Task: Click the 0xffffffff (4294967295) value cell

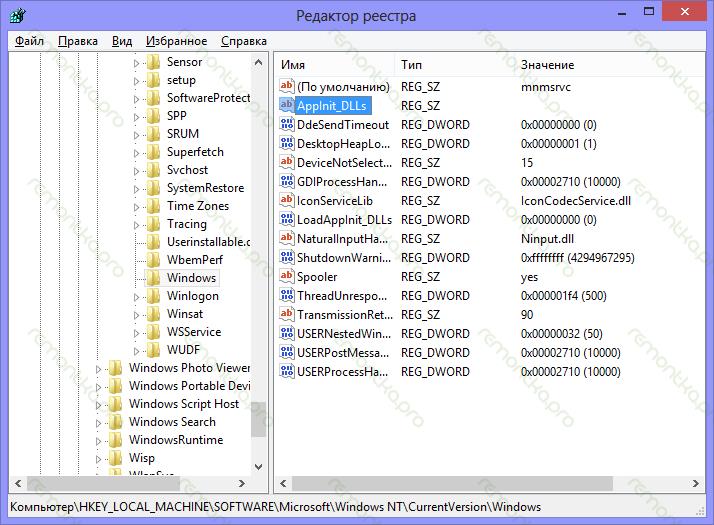Action: click(577, 258)
